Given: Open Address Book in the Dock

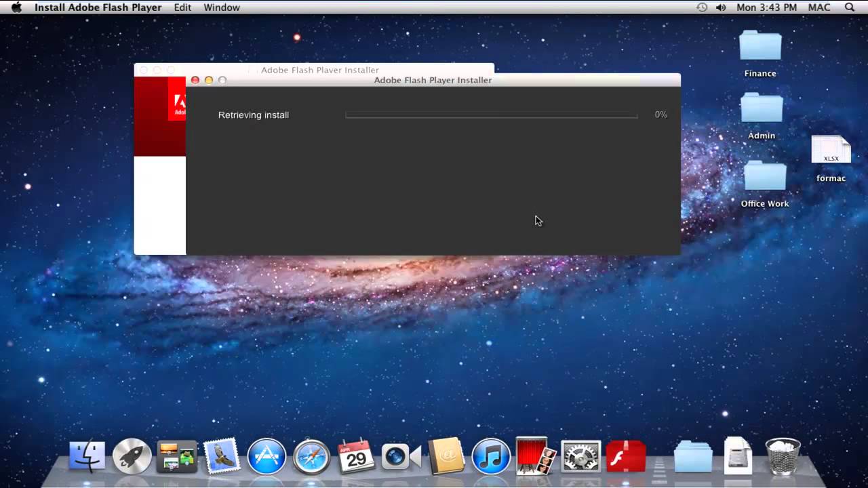Looking at the screenshot, I should [x=446, y=455].
